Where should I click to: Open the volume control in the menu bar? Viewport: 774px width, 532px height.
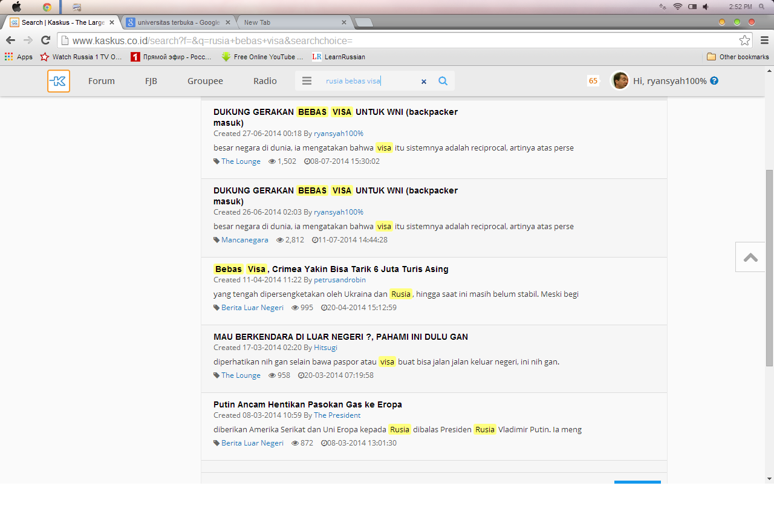point(705,7)
